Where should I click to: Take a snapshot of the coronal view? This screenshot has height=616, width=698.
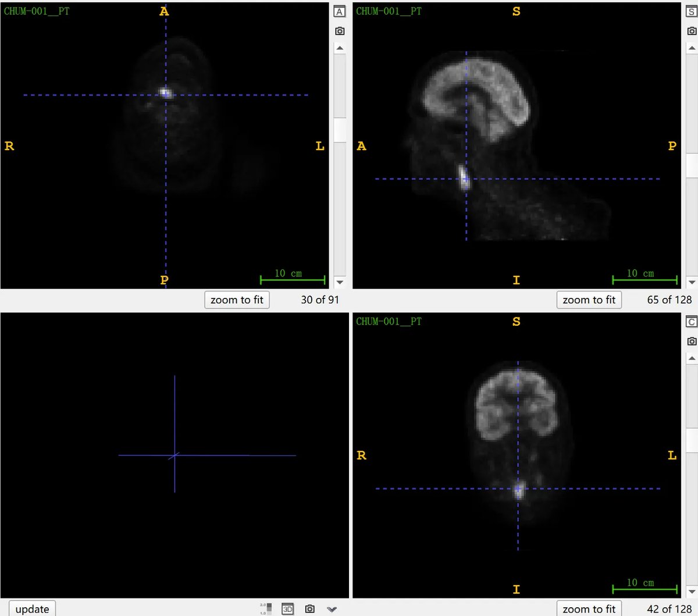[x=692, y=341]
